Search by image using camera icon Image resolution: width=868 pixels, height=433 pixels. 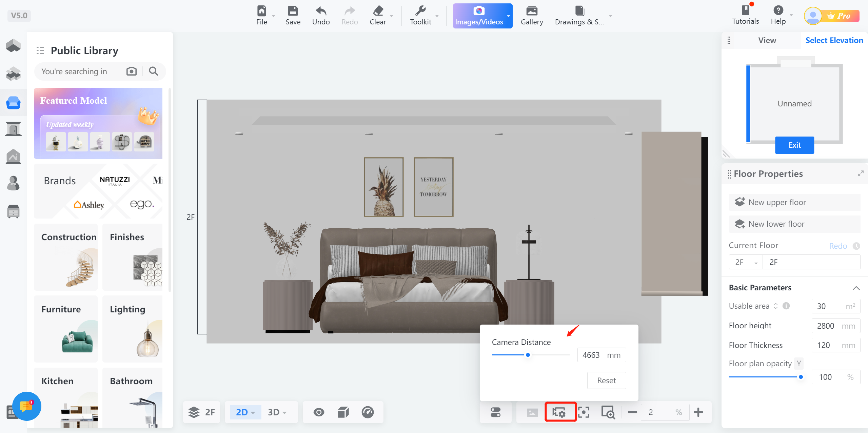click(x=132, y=71)
